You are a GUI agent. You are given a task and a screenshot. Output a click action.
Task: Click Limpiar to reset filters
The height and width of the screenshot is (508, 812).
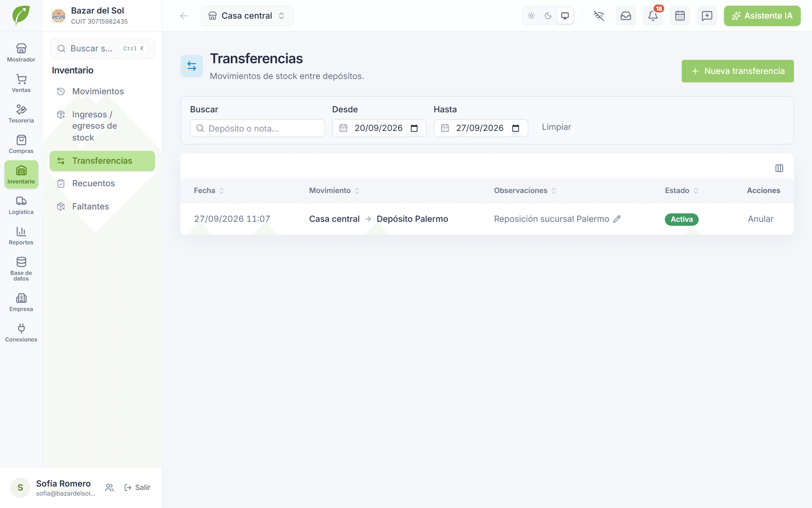click(x=556, y=127)
